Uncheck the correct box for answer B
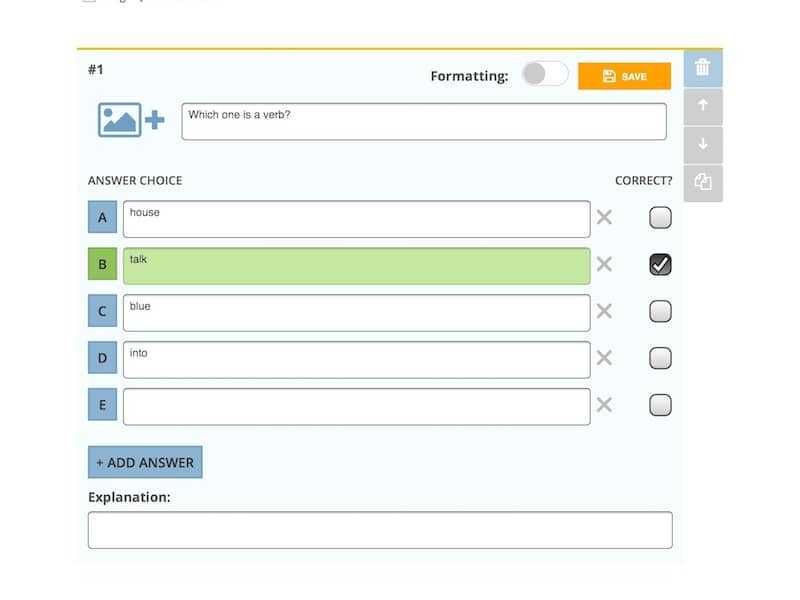This screenshot has width=800, height=600. coord(660,264)
